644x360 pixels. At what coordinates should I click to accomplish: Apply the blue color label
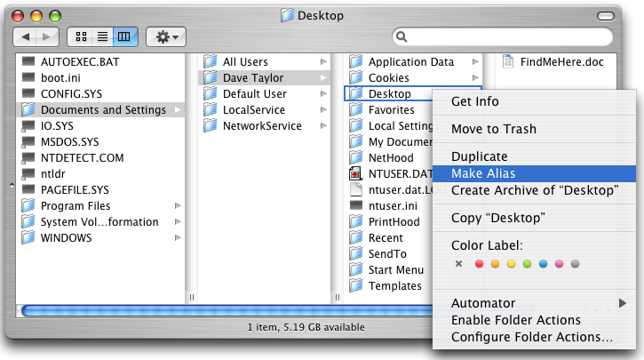543,264
